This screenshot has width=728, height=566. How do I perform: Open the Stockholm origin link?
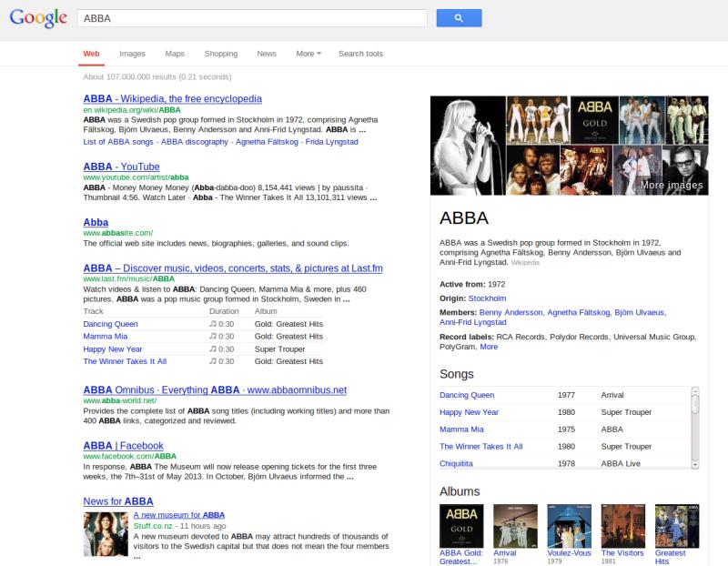[x=487, y=298]
